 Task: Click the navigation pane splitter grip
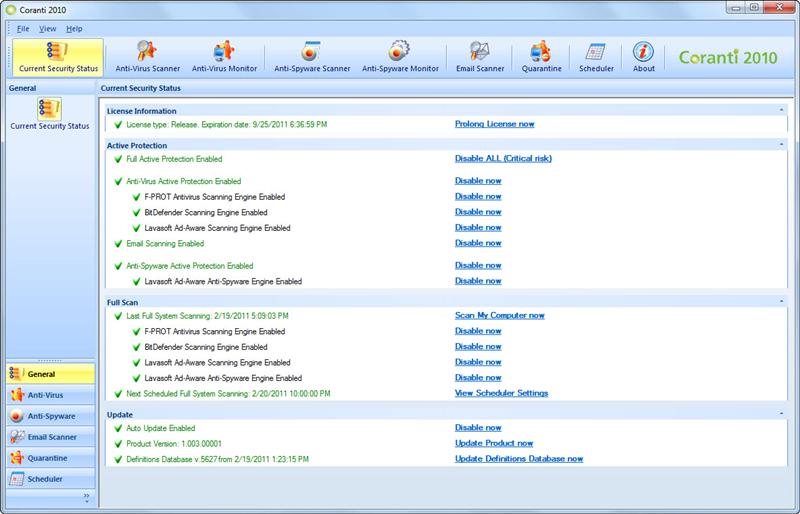(50, 360)
